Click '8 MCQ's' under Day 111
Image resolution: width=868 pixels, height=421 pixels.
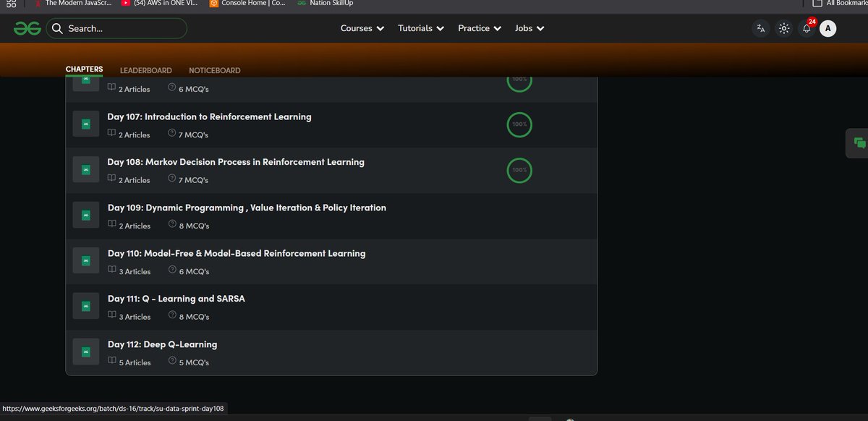click(194, 317)
